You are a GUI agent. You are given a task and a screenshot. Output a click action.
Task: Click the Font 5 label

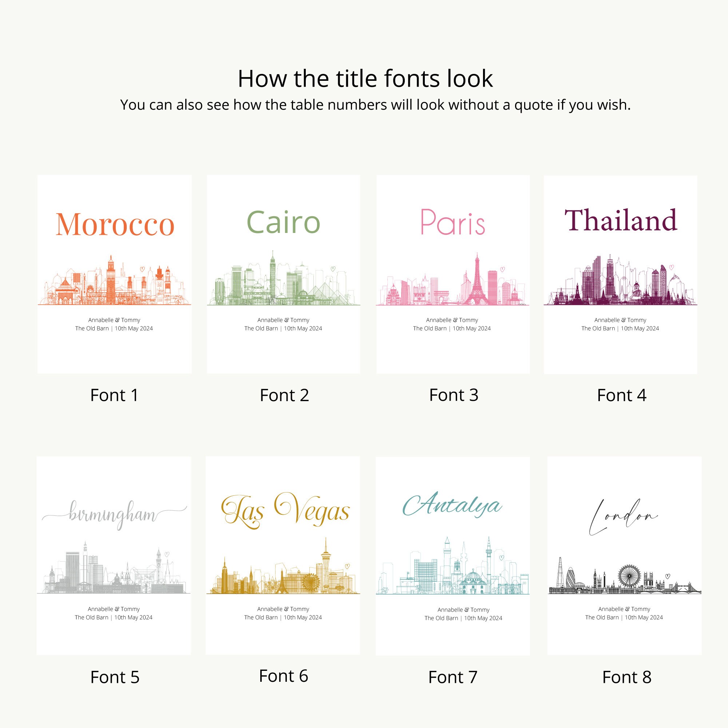click(115, 677)
